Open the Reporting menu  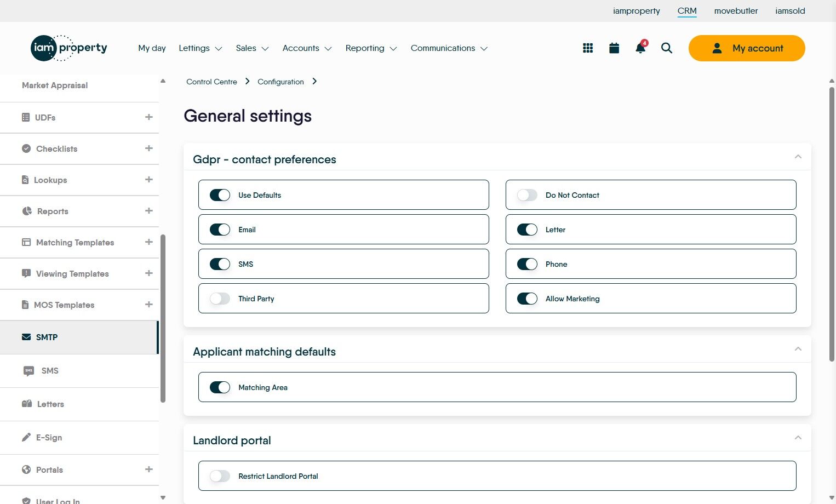point(371,48)
